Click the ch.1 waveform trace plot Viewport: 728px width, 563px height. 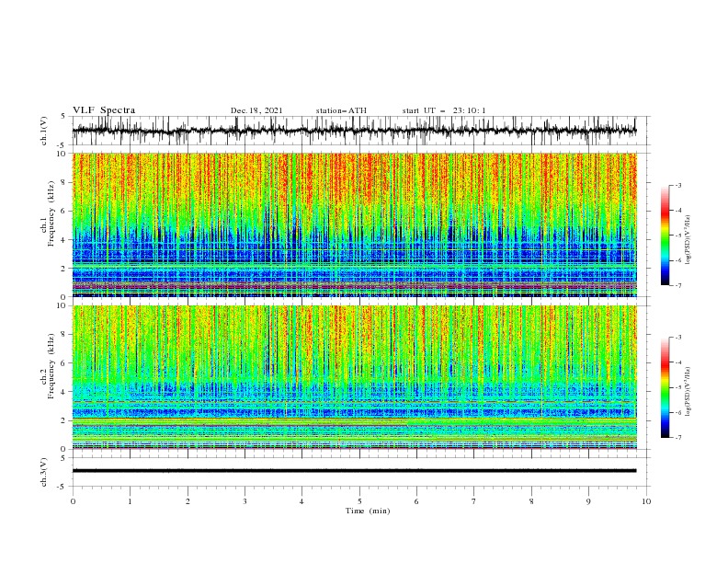click(354, 131)
